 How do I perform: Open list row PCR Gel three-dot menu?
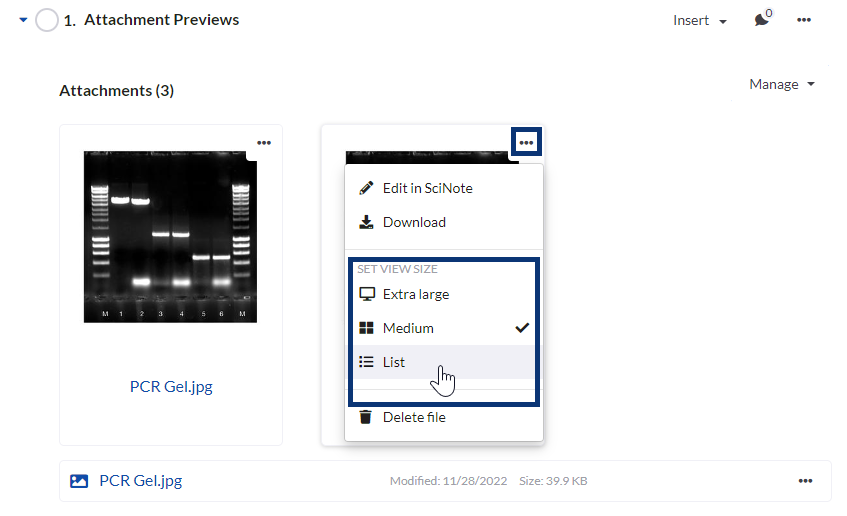pos(805,481)
